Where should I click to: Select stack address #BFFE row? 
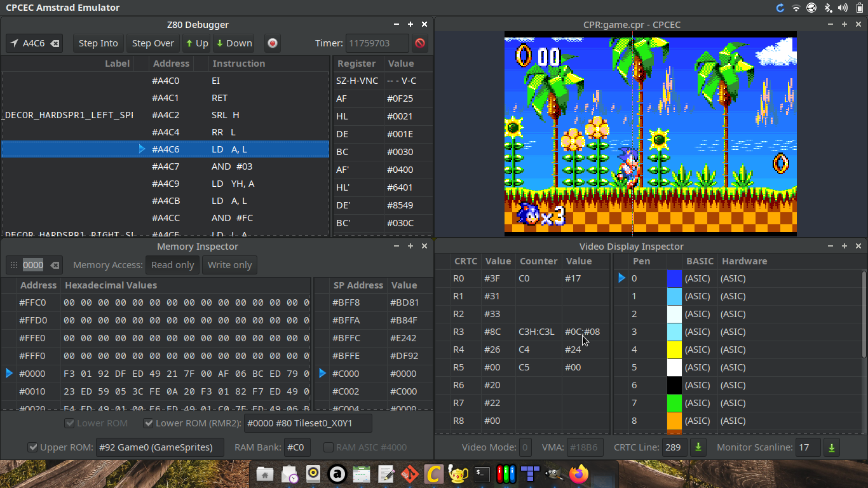click(374, 356)
